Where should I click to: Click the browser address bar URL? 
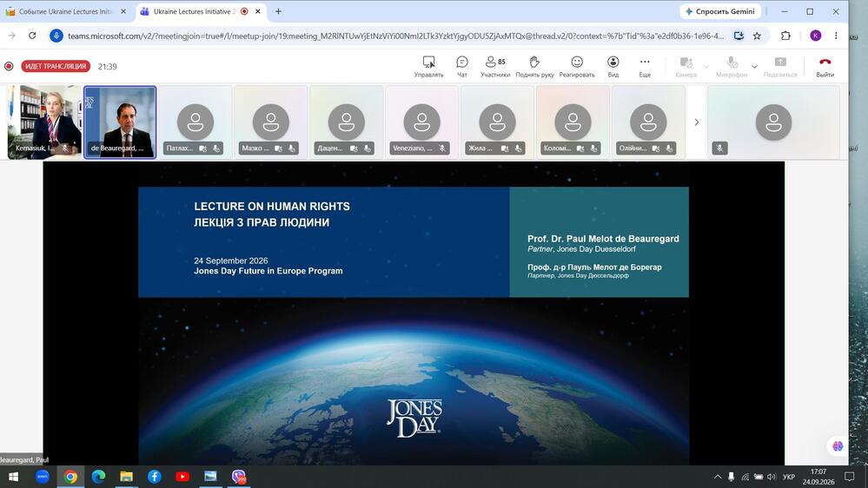[x=395, y=36]
